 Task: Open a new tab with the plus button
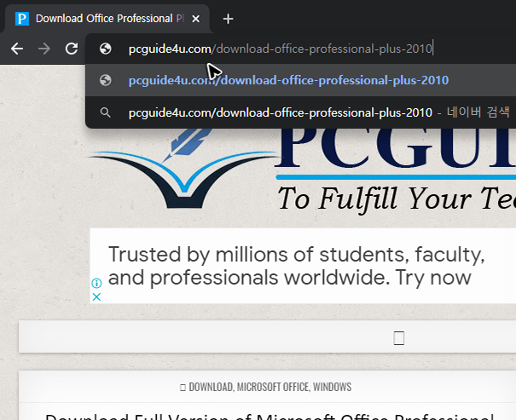point(228,19)
